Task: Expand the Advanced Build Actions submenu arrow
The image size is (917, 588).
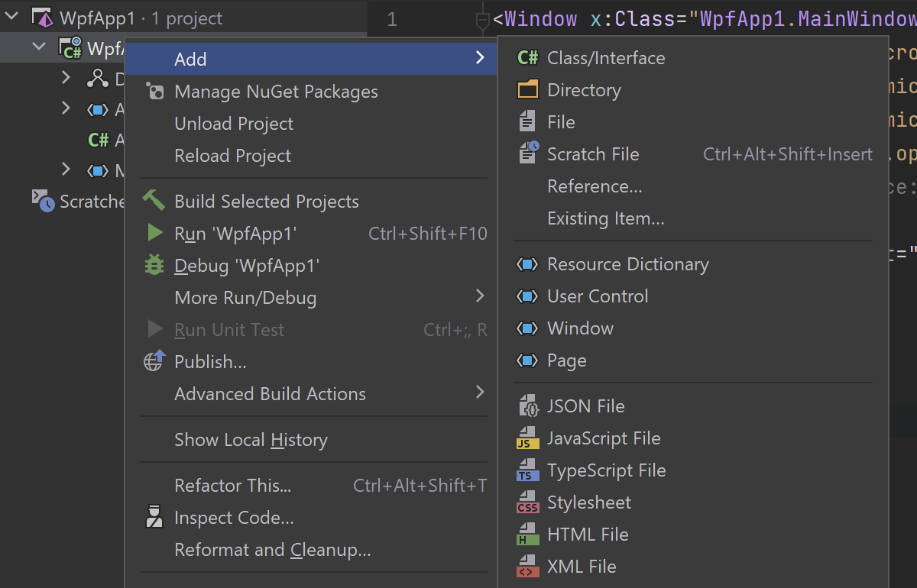Action: [480, 393]
